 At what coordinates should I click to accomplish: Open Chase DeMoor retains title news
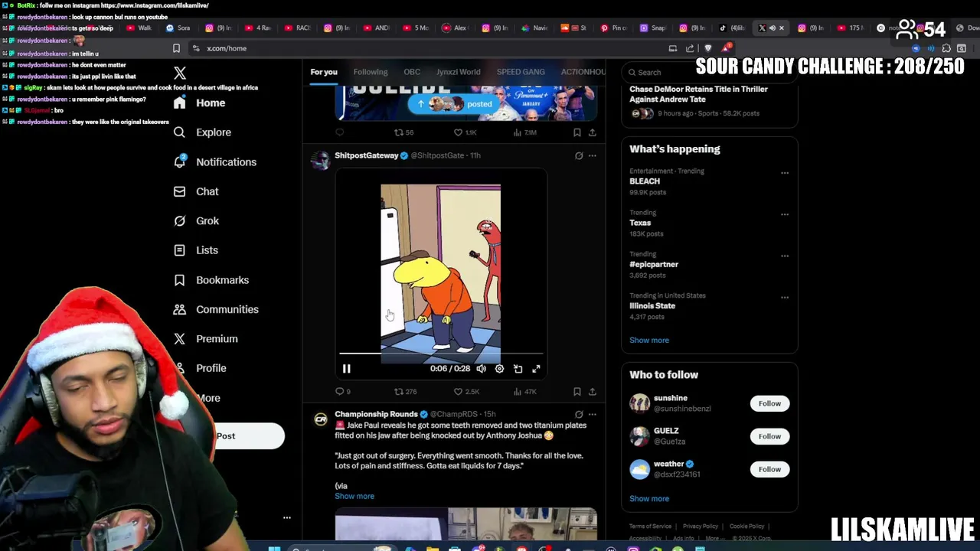click(x=698, y=94)
